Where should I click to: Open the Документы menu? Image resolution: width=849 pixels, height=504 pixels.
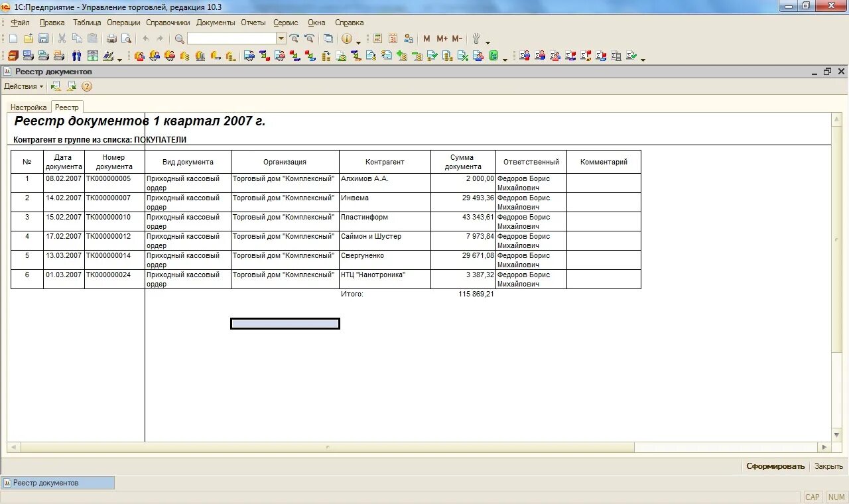click(x=216, y=23)
